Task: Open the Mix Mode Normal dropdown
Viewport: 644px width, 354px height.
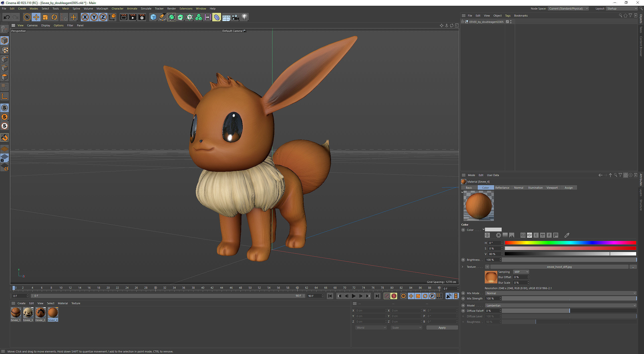Action: click(561, 293)
